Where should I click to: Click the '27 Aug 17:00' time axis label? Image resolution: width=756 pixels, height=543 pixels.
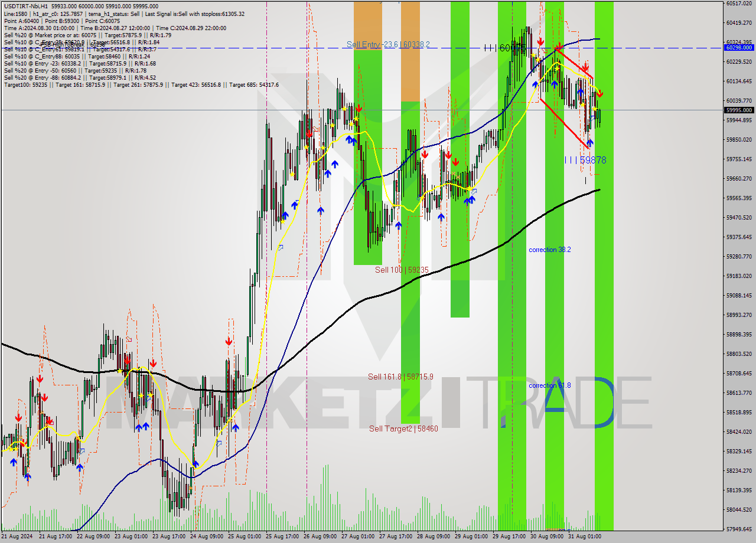tap(396, 537)
